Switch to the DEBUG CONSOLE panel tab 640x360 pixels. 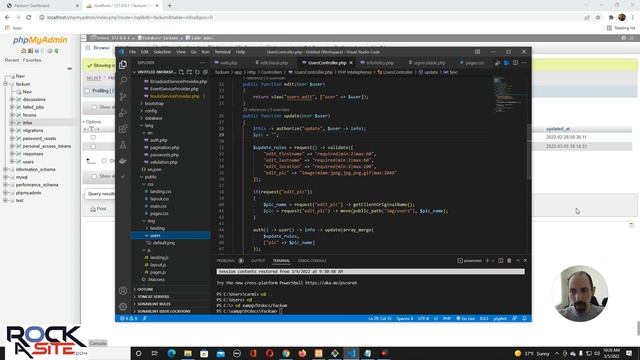point(312,260)
